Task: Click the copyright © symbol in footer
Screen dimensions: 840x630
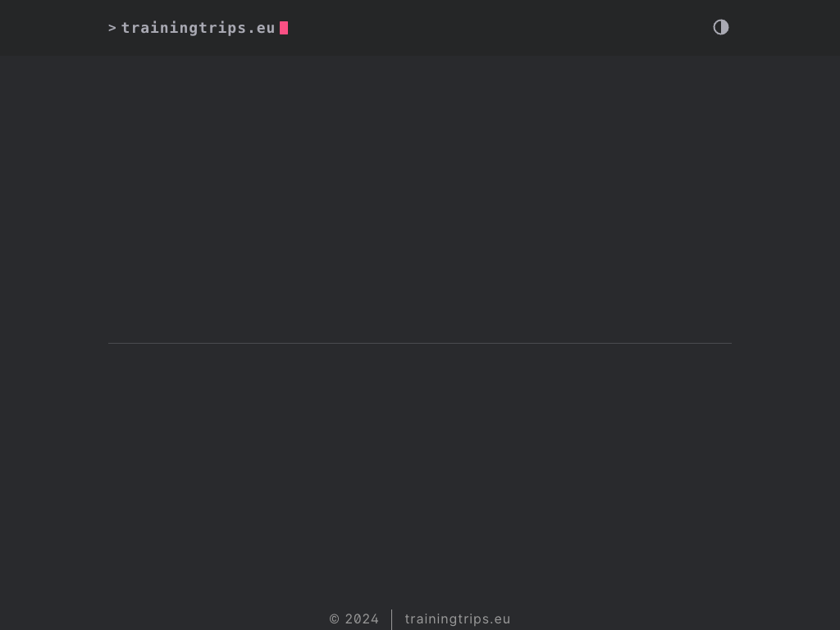Action: 335,619
